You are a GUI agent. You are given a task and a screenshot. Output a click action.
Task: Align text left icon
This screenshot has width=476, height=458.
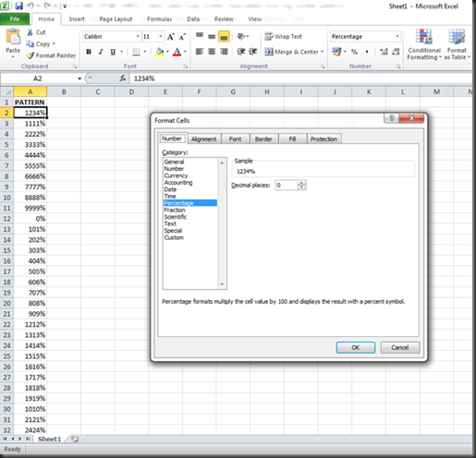point(200,52)
